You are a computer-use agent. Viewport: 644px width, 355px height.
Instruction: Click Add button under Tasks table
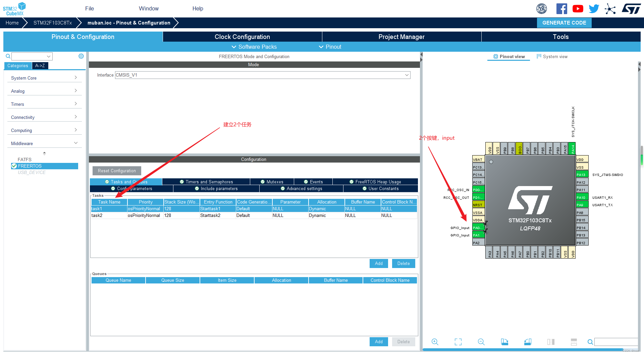coord(379,263)
